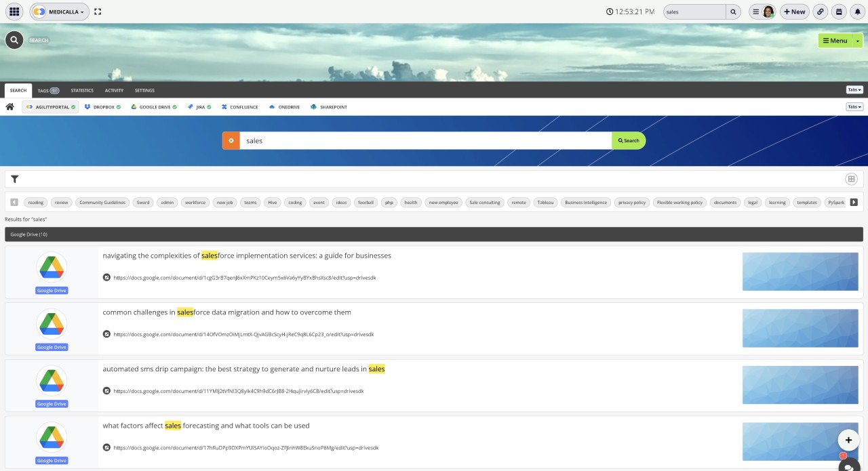
Task: Click the green Search button
Action: [x=628, y=140]
